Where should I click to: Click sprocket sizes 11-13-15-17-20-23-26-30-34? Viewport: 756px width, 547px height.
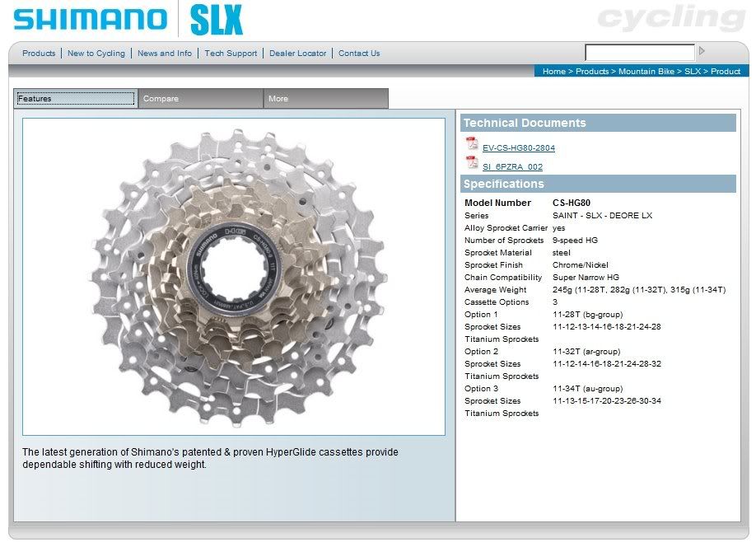(607, 401)
